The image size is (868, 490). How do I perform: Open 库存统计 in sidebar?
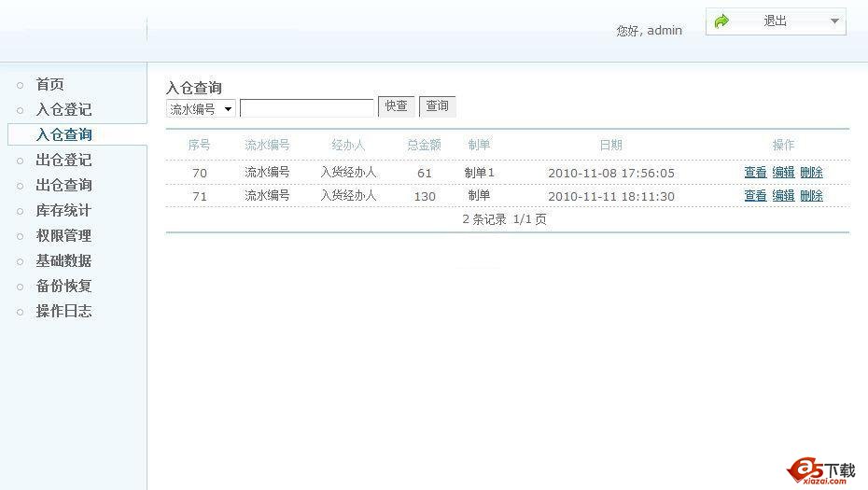tap(63, 210)
